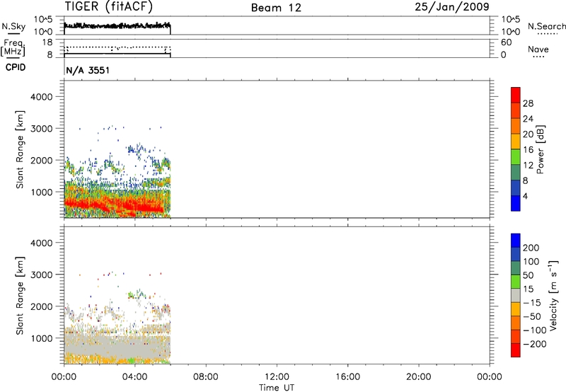The height and width of the screenshot is (392, 566).
Task: Click the "Power [dB]" colorbar title
Action: [540, 149]
